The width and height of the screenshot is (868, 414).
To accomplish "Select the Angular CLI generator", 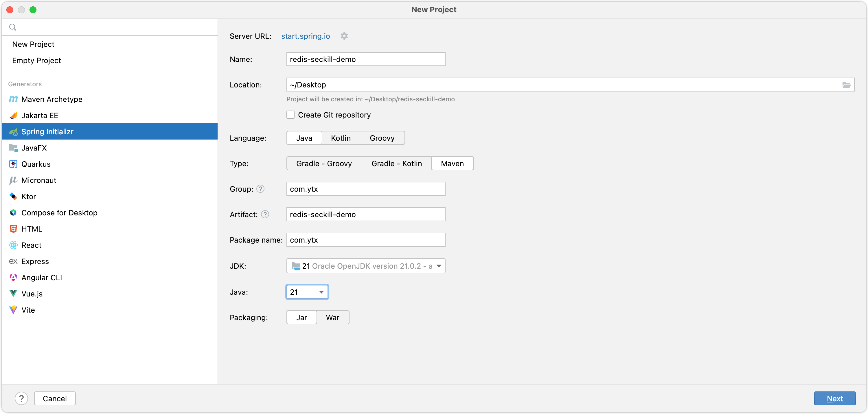I will click(x=41, y=277).
